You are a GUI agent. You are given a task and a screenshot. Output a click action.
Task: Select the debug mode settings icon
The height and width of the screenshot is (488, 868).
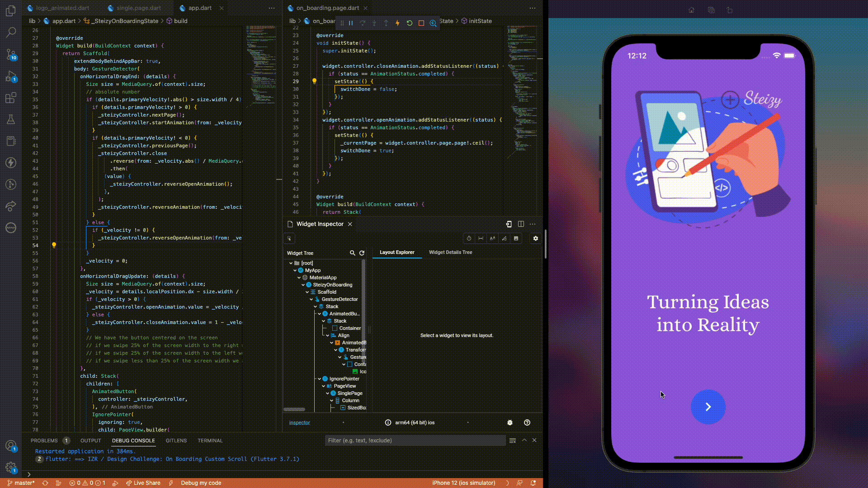point(535,238)
